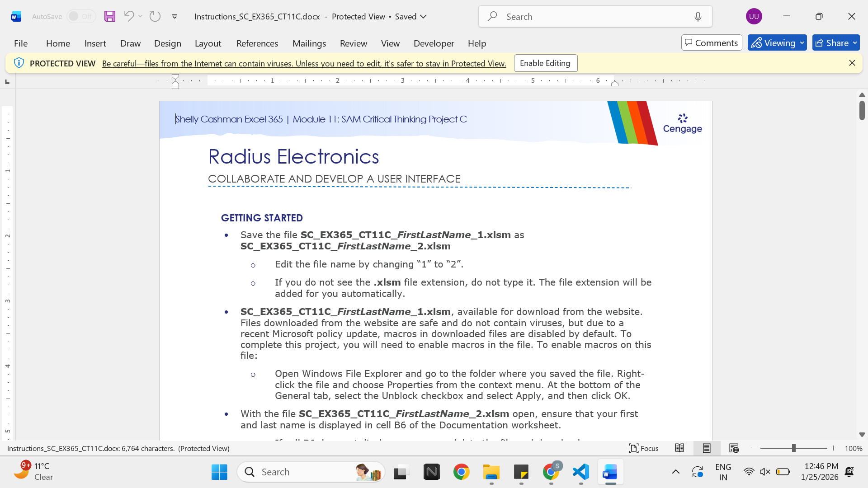Image resolution: width=868 pixels, height=488 pixels.
Task: Switch to the Home tab
Action: click(x=58, y=43)
